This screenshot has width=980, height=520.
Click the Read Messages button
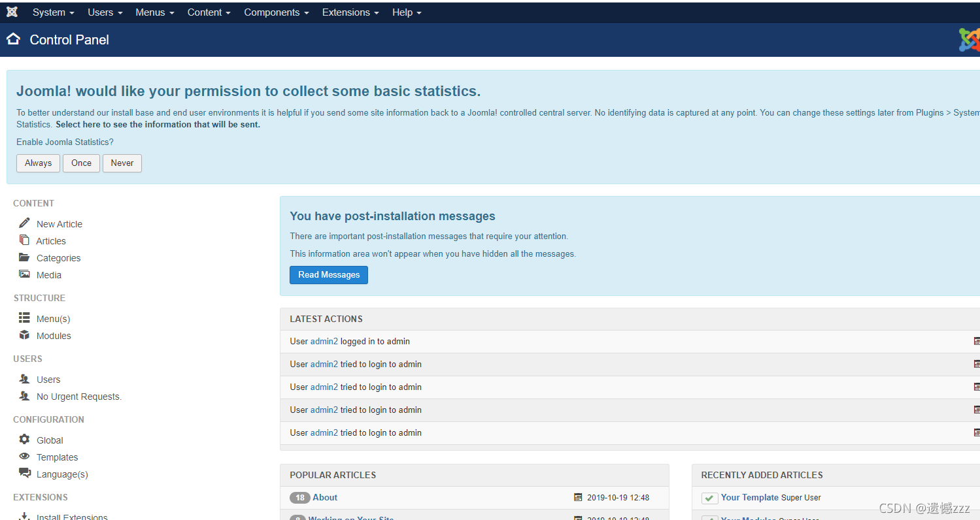(x=329, y=275)
